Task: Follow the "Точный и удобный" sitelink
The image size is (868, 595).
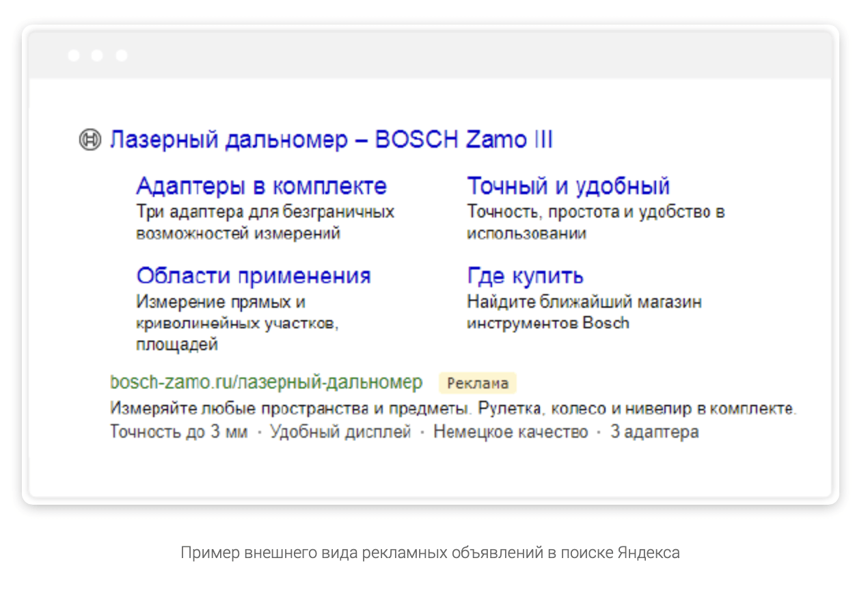Action: coord(568,186)
